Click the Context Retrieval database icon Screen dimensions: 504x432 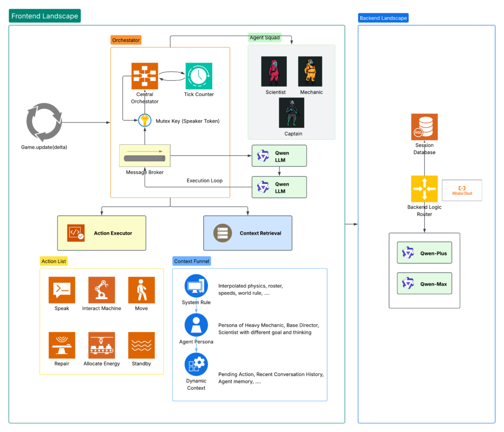click(x=222, y=233)
